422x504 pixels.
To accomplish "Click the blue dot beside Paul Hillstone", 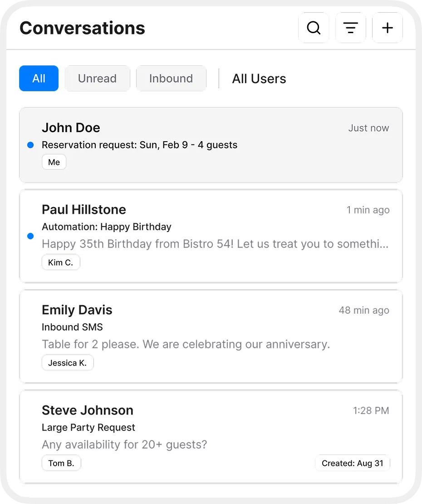I will pyautogui.click(x=30, y=236).
